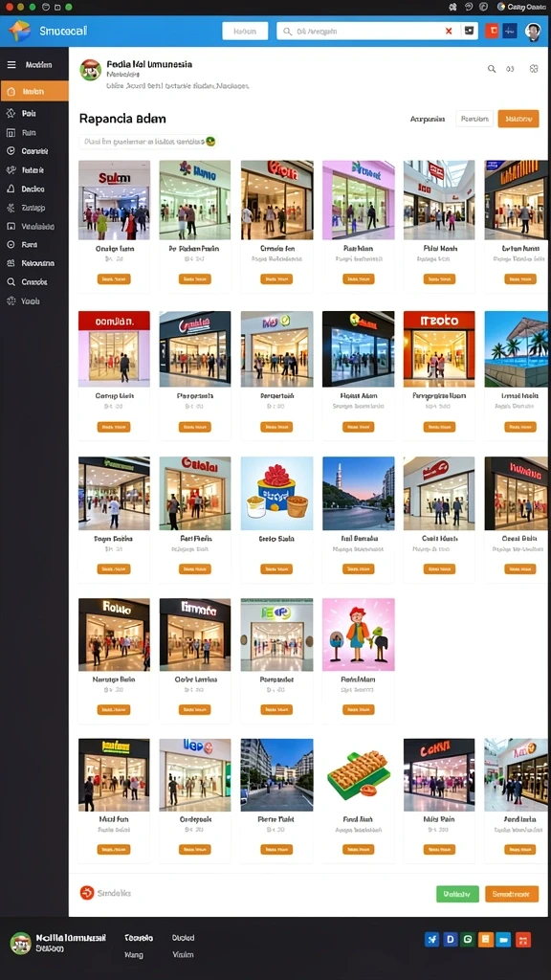Image resolution: width=551 pixels, height=980 pixels.
Task: Click the orange button at the page bottom
Action: pyautogui.click(x=512, y=894)
